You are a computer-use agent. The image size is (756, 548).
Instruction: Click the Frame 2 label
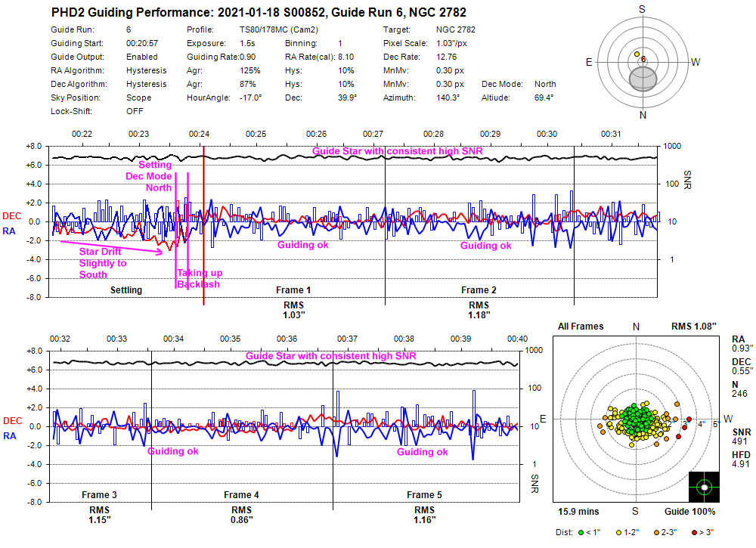point(479,290)
